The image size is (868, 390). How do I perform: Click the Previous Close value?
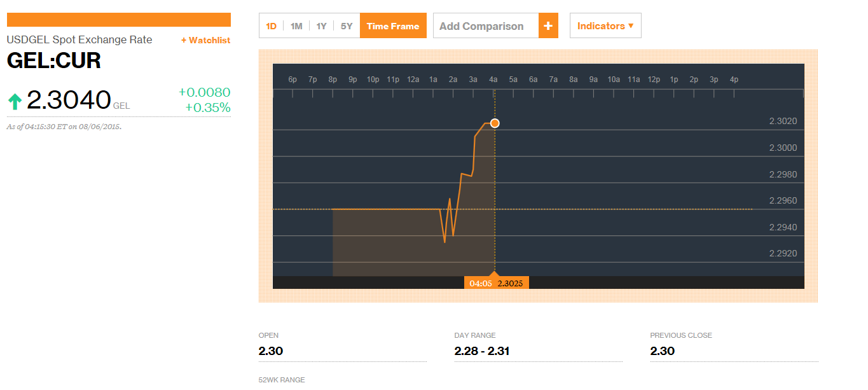click(663, 351)
